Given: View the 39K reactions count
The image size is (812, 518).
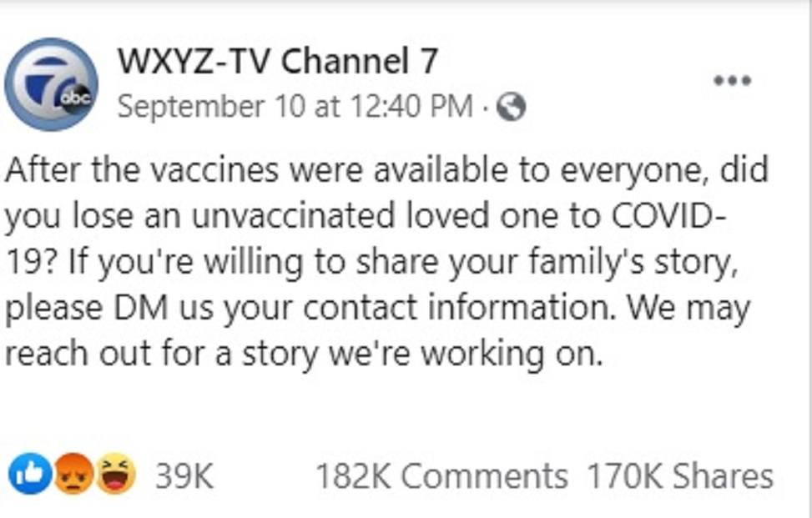Looking at the screenshot, I should (x=184, y=476).
